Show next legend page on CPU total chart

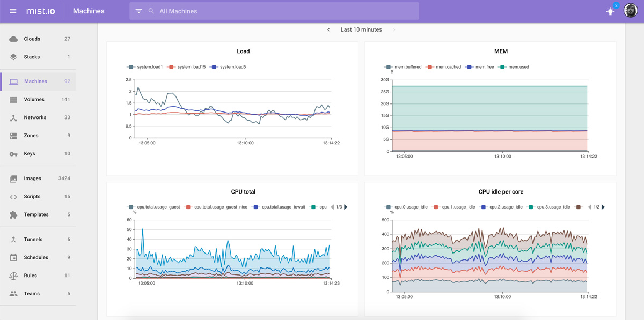point(346,206)
